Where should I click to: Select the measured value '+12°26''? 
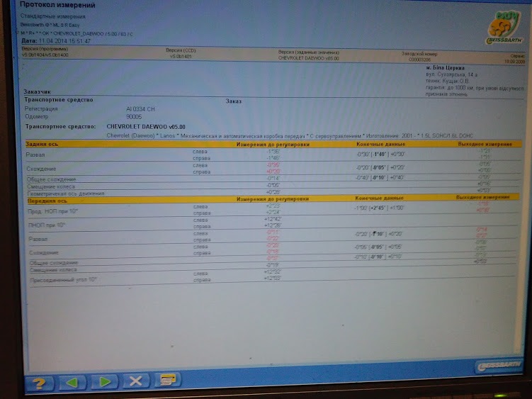273,225
